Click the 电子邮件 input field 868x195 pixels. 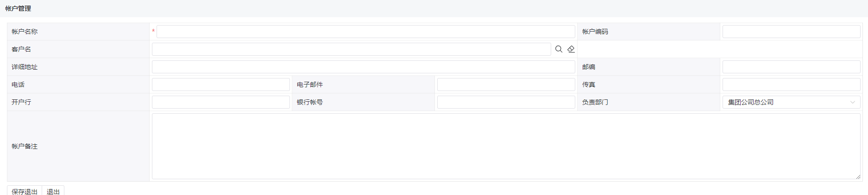pyautogui.click(x=506, y=84)
